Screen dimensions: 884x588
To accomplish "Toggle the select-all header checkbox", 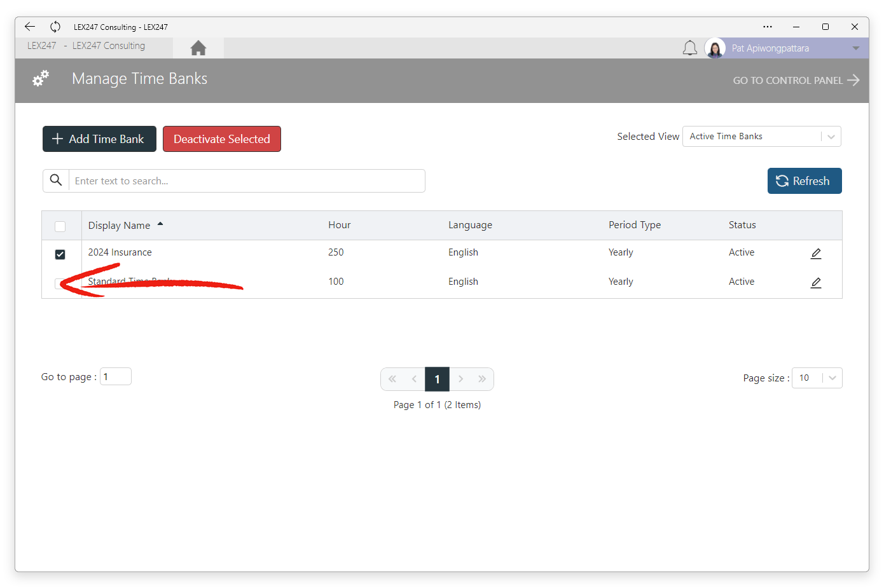I will 60,226.
